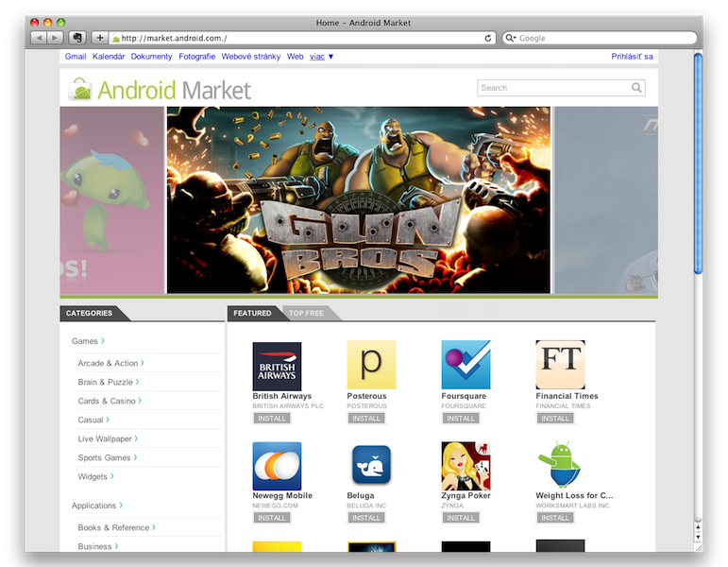Install the British Airways app
728x567 pixels.
(272, 419)
